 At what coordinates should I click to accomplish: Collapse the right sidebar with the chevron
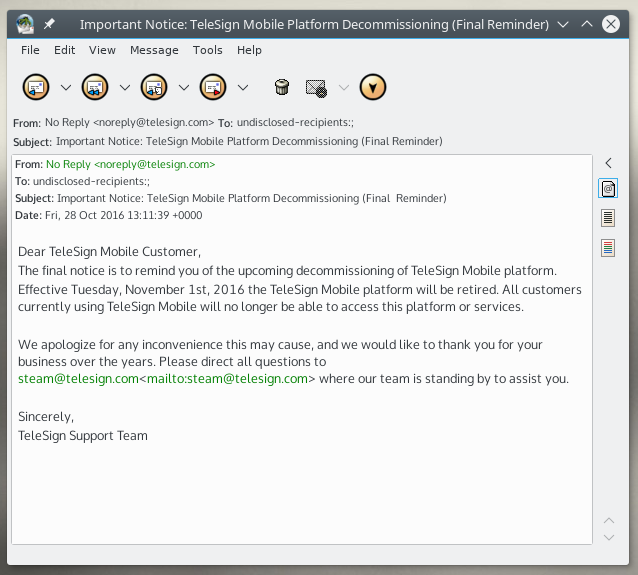[x=608, y=163]
